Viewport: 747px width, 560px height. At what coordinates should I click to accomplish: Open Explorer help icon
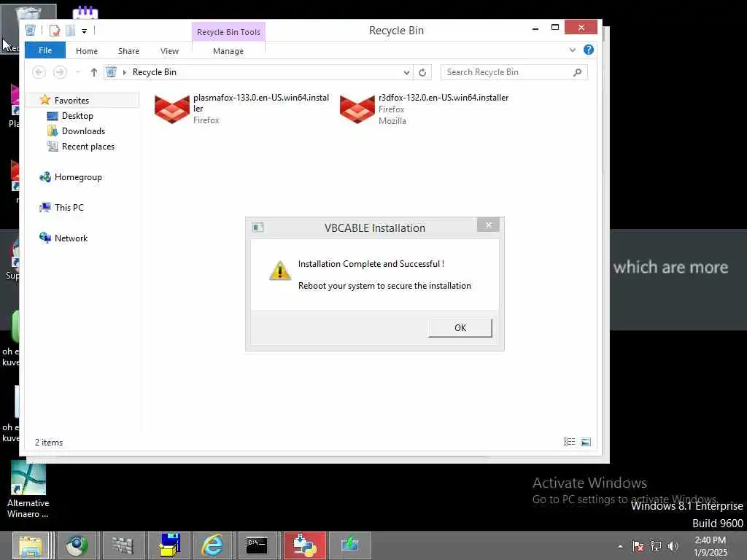[589, 50]
